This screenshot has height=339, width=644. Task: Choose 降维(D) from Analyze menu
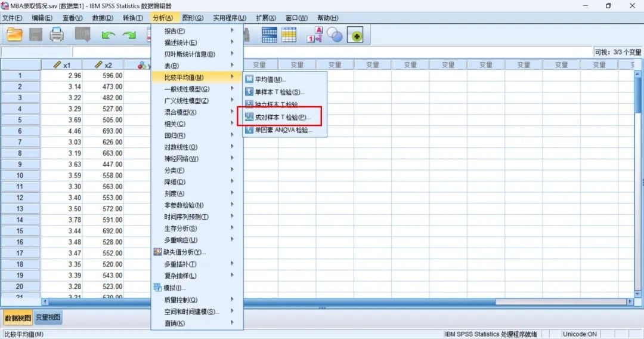tap(175, 182)
